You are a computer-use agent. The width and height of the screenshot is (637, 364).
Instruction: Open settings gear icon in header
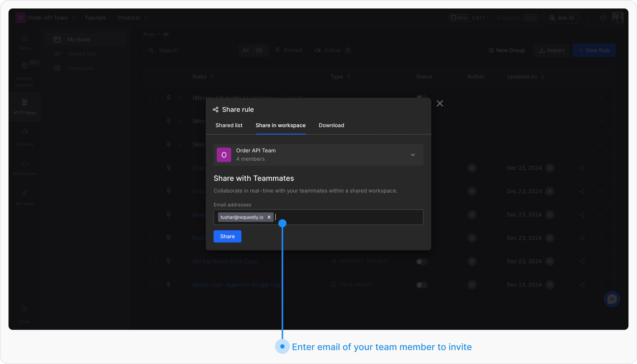tap(603, 18)
